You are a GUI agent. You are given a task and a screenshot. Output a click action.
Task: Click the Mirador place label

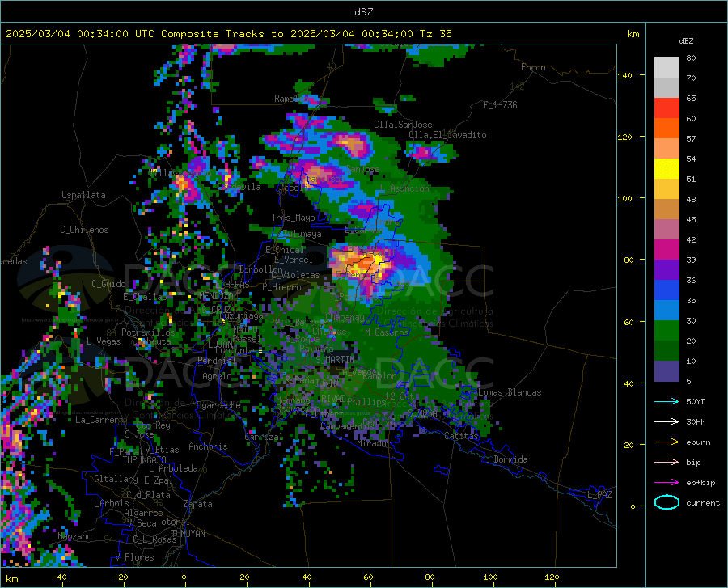[374, 444]
